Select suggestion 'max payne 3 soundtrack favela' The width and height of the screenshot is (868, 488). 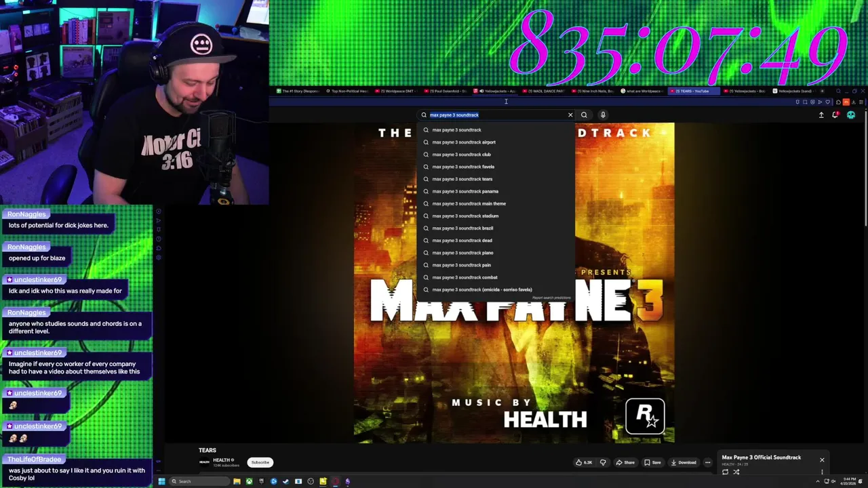(496, 167)
